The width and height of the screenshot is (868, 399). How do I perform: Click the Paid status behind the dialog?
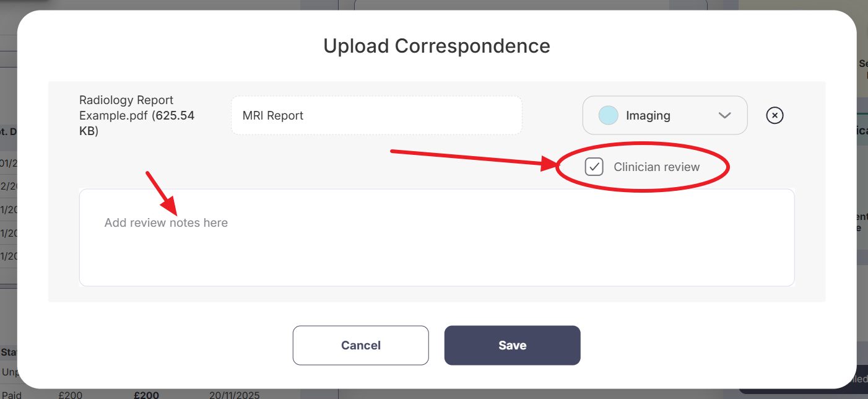[11, 395]
